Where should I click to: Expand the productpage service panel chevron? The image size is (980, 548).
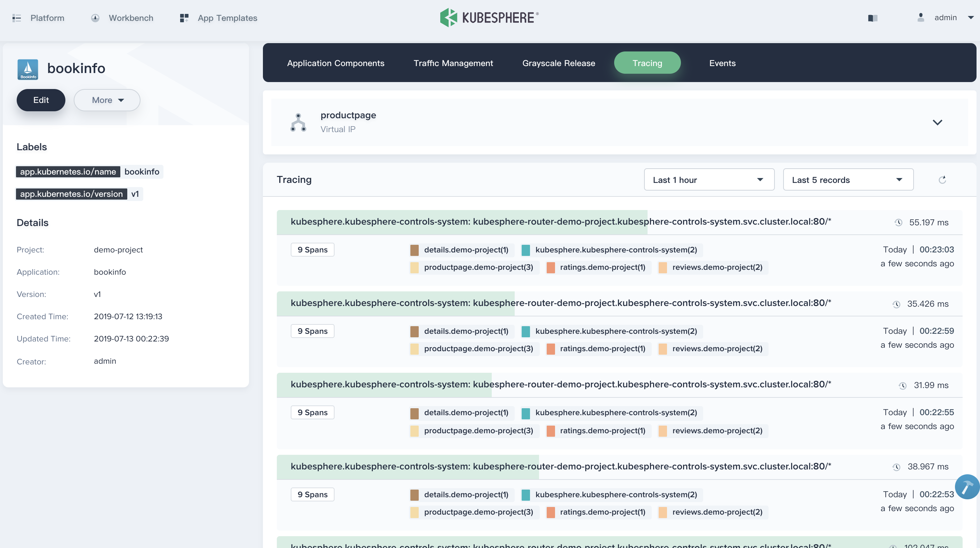[937, 122]
